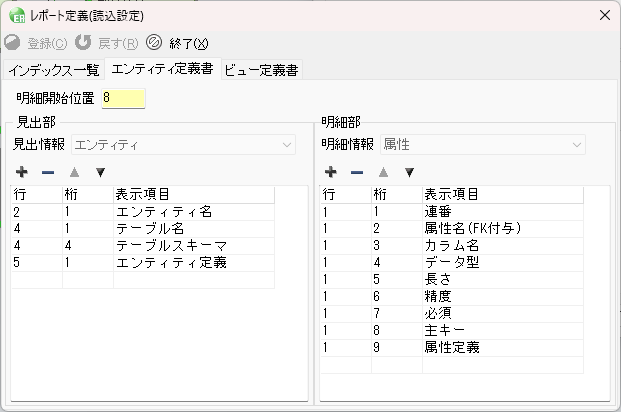Click 行 cell of エンティティ定義 row
Image resolution: width=621 pixels, height=412 pixels.
point(37,263)
